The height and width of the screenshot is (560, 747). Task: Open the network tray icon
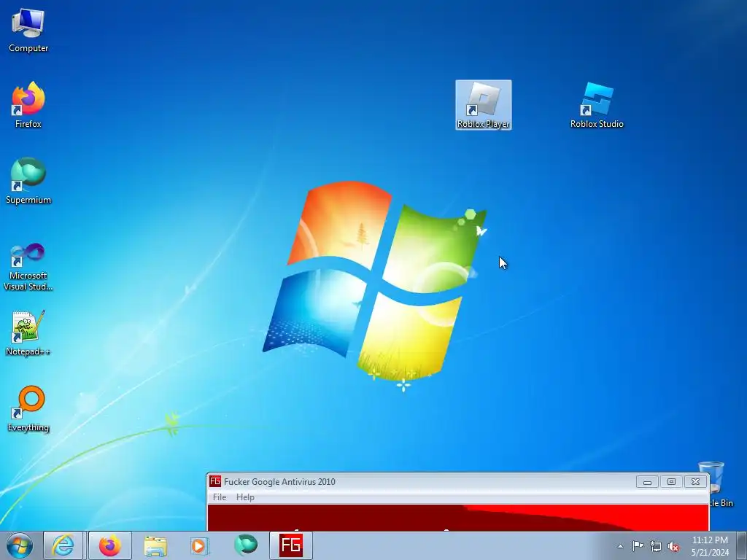pyautogui.click(x=656, y=546)
